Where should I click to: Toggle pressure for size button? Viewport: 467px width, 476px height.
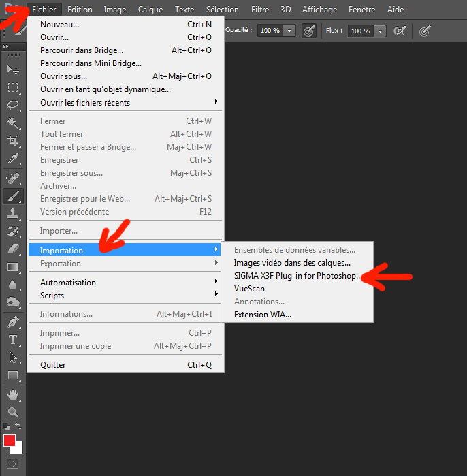coord(425,31)
